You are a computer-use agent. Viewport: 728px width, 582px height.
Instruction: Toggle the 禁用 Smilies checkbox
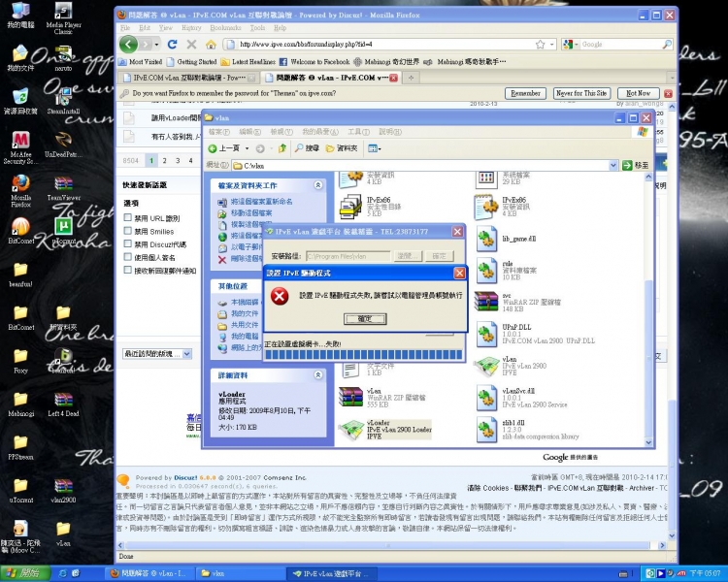(128, 232)
